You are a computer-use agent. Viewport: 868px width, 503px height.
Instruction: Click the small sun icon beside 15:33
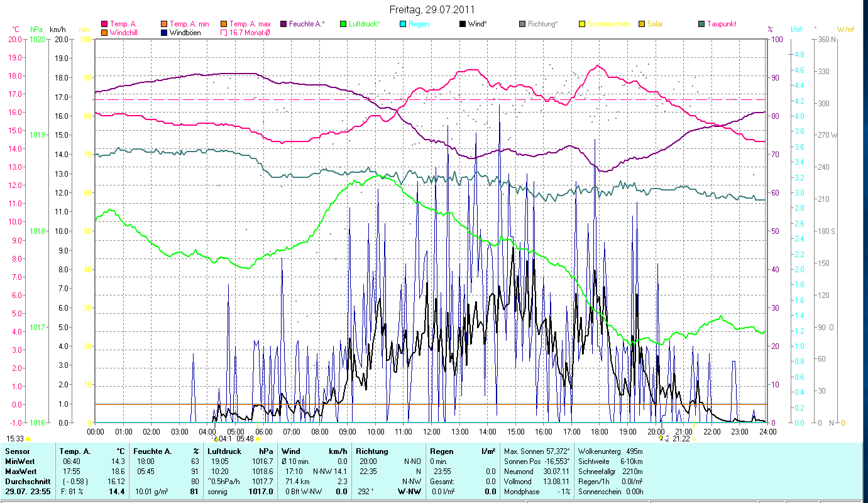coord(28,439)
